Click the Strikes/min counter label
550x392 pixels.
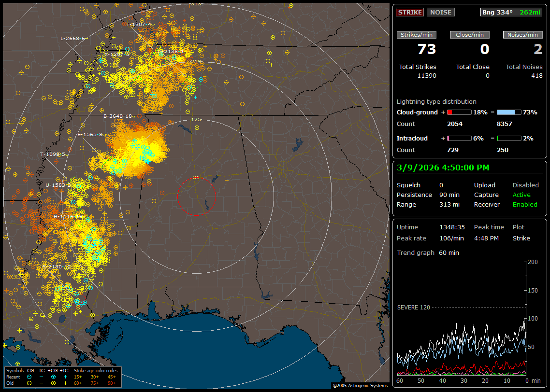(x=417, y=35)
